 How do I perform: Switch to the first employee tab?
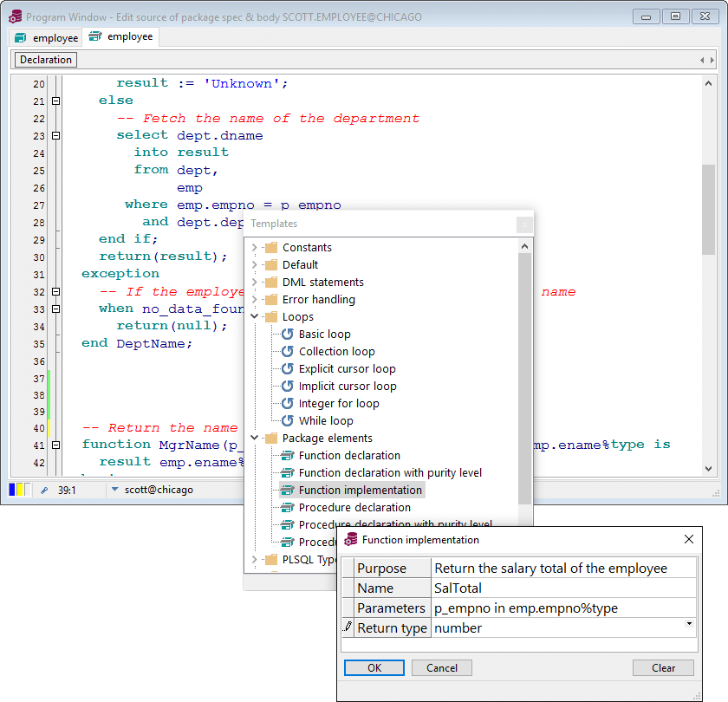pyautogui.click(x=47, y=37)
